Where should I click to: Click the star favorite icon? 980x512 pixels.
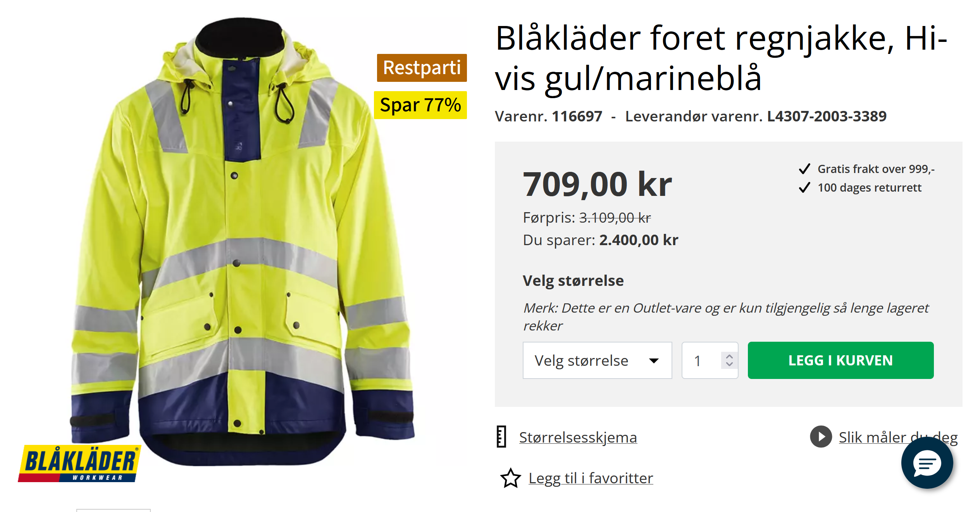pyautogui.click(x=510, y=478)
